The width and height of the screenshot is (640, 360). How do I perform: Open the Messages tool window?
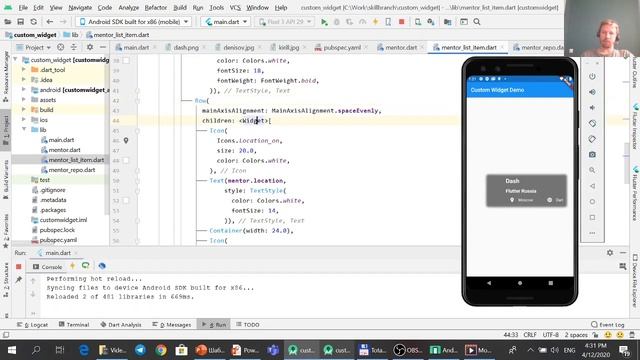click(171, 324)
